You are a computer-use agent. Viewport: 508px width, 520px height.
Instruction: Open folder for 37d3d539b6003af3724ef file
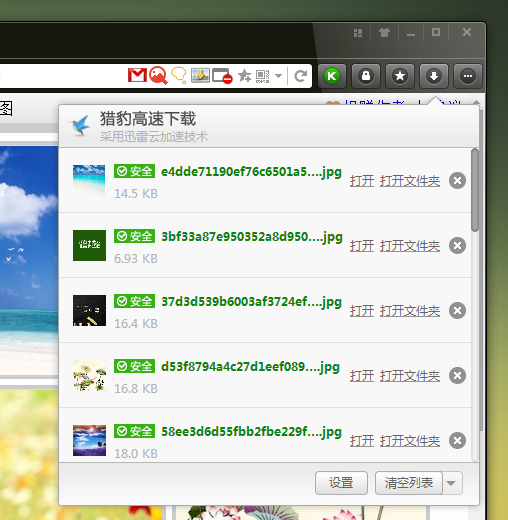[x=410, y=311]
